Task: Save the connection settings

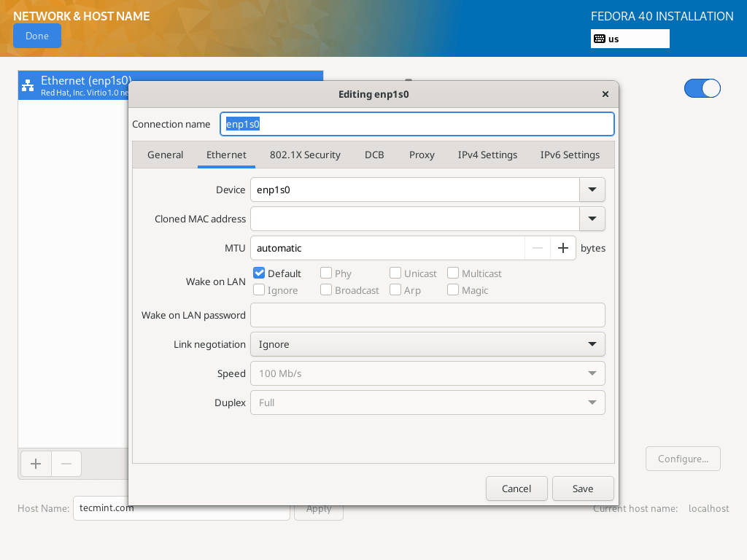Action: point(582,489)
